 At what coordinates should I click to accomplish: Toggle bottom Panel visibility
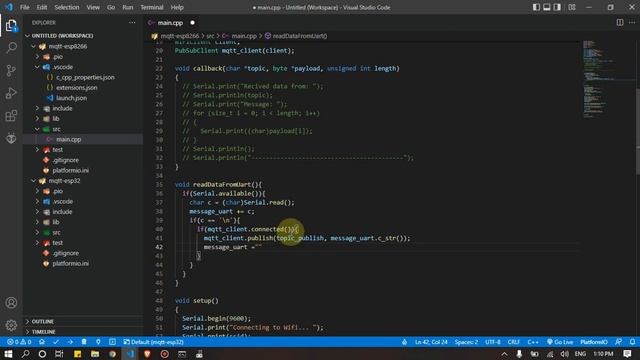pos(547,7)
